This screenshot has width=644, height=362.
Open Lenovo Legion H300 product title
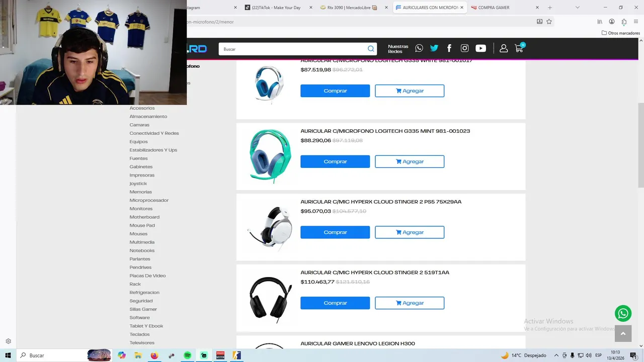pyautogui.click(x=358, y=344)
